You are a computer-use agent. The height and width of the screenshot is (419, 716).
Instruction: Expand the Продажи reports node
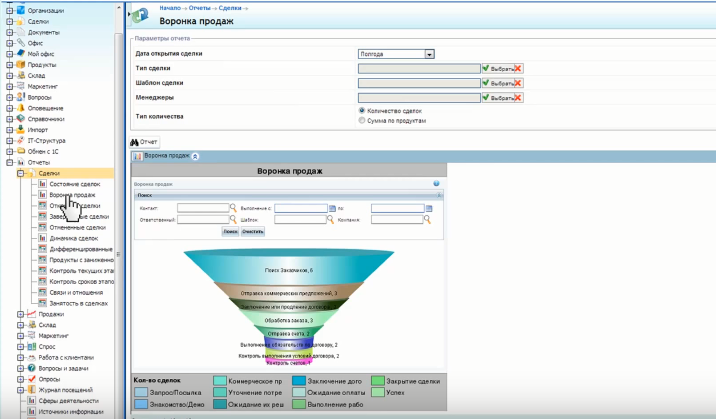click(x=21, y=314)
